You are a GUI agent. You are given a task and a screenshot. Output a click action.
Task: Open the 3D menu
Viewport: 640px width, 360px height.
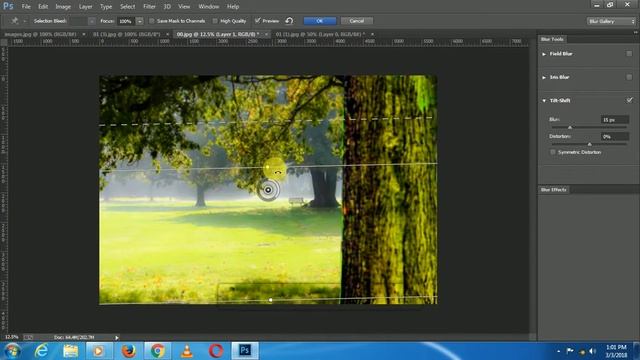click(167, 7)
